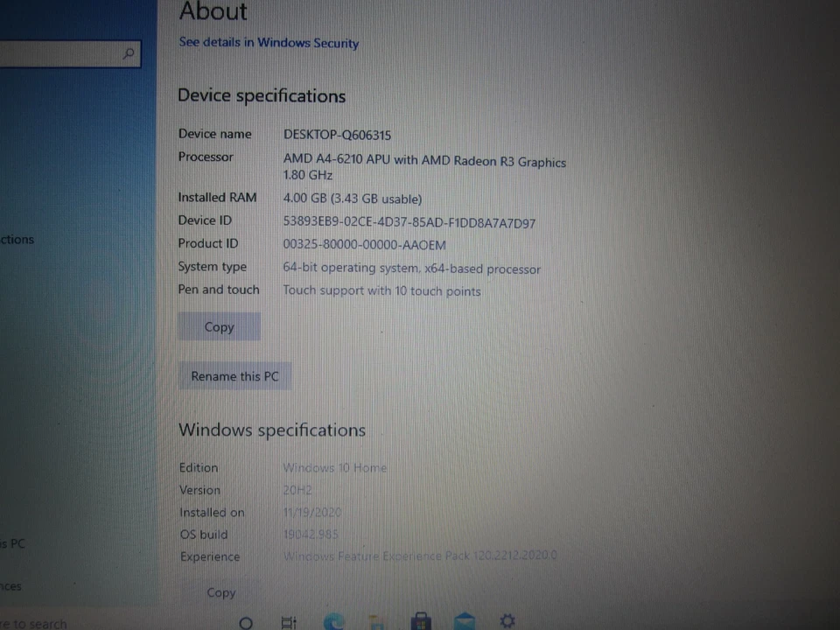This screenshot has width=840, height=630.
Task: Launch Microsoft Edge from taskbar
Action: click(333, 621)
